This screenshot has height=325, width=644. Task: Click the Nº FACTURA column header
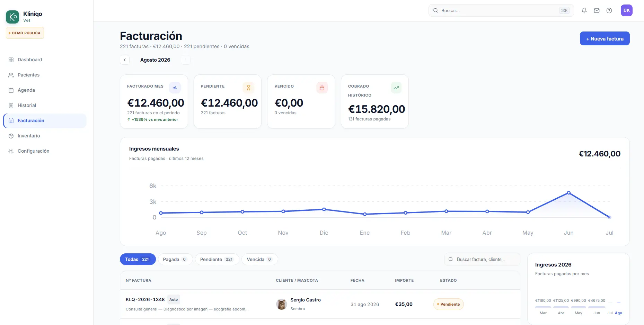(139, 280)
